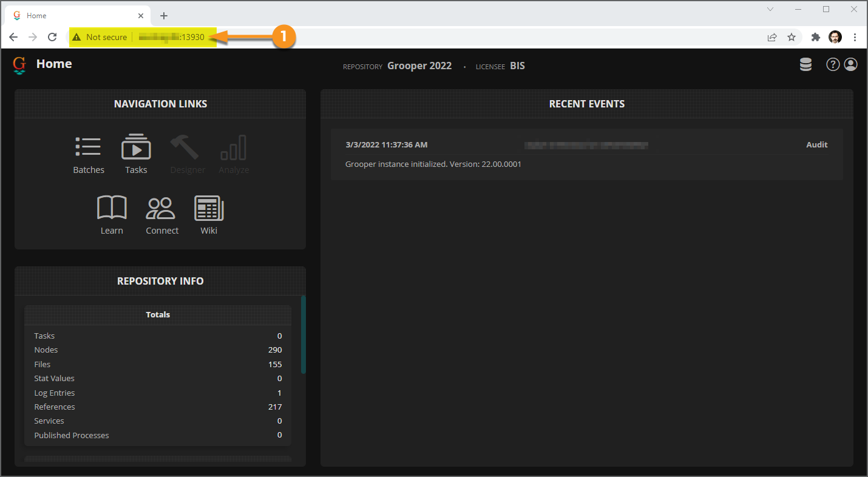Screen dimensions: 868x477
Task: Open a new browser tab
Action: (164, 16)
